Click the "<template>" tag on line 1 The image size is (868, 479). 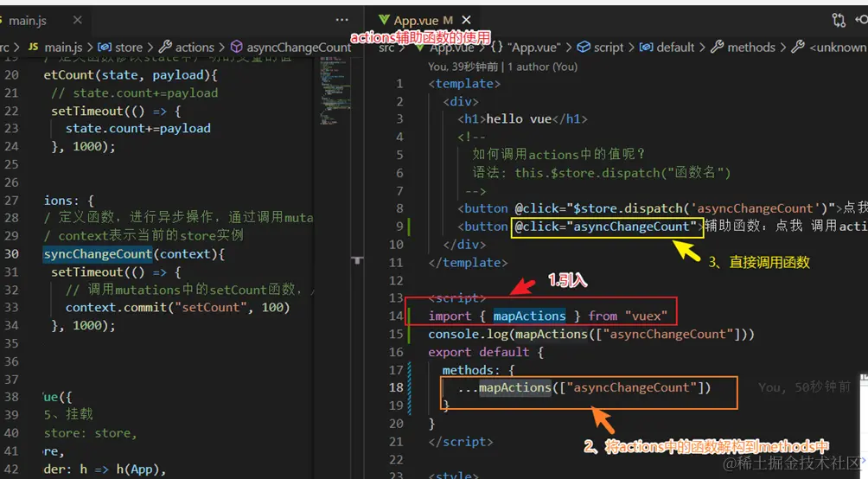click(x=464, y=84)
